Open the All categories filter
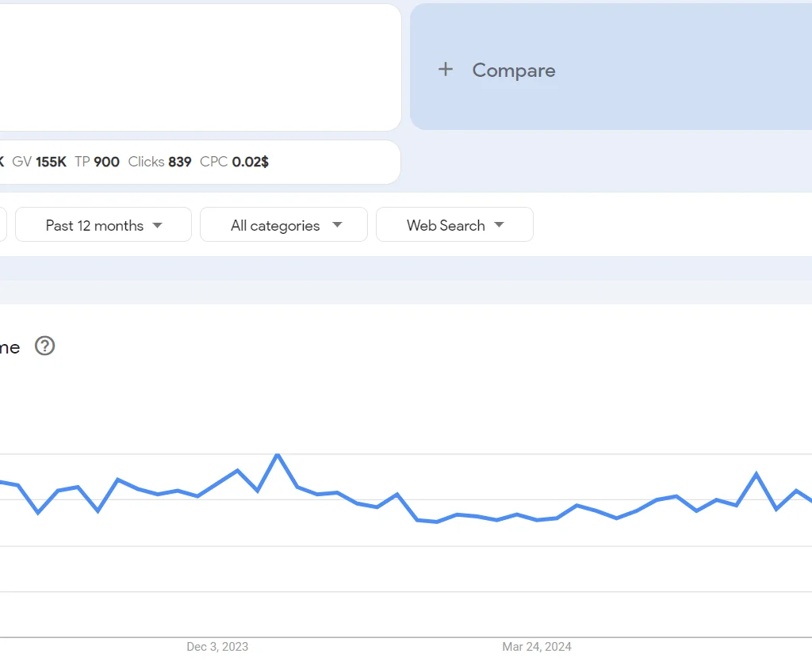812x669 pixels. (x=283, y=224)
